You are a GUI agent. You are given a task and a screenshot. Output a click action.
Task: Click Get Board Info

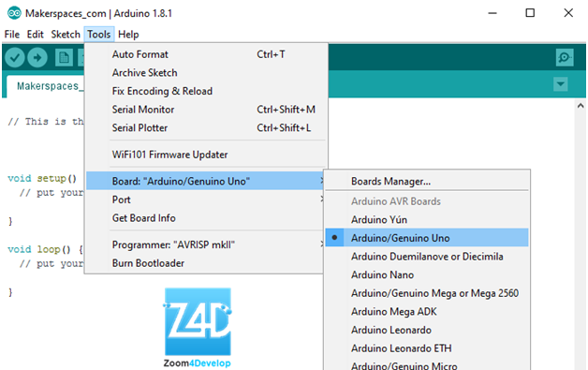point(205,218)
